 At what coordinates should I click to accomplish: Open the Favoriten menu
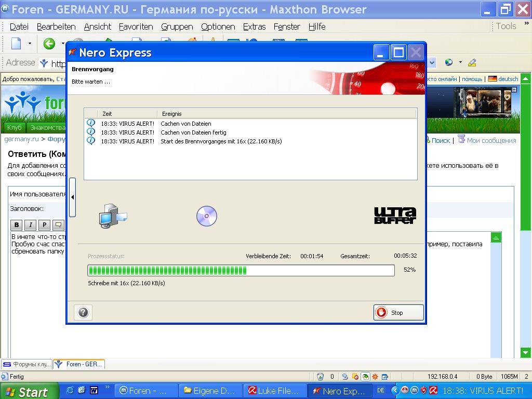click(136, 26)
